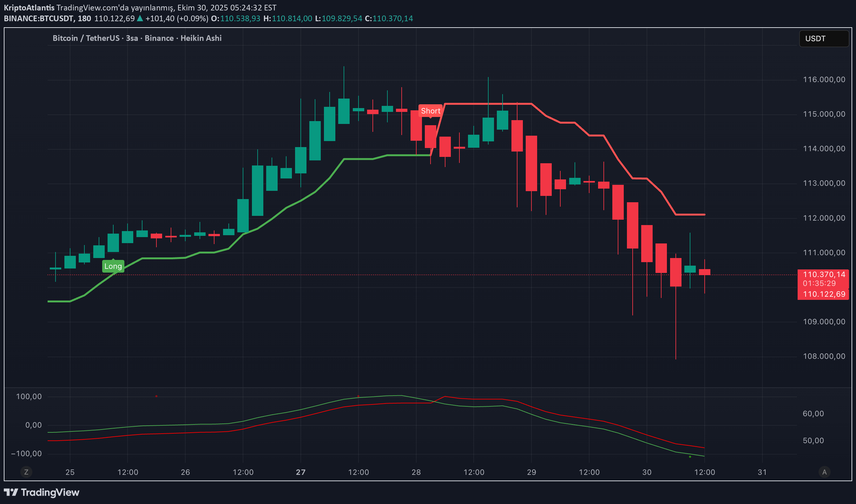Click the 60,00 oscillator right axis label
Screen dimensions: 856x504
pos(813,413)
